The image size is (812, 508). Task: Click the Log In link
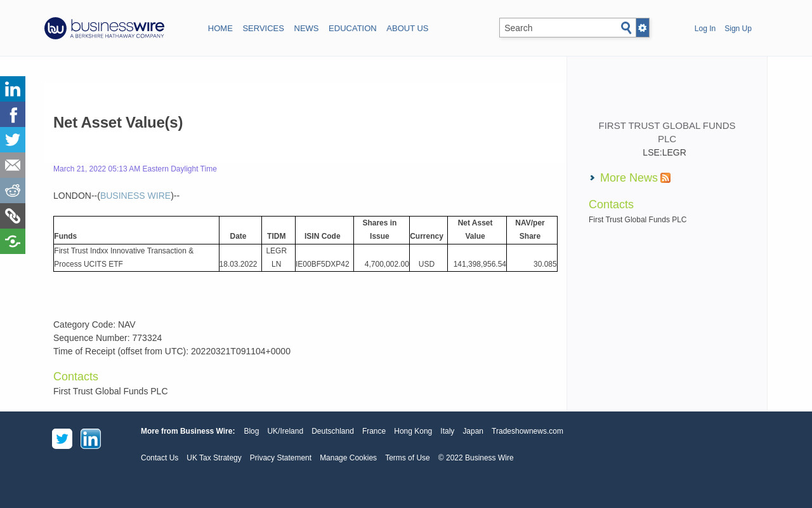705,29
